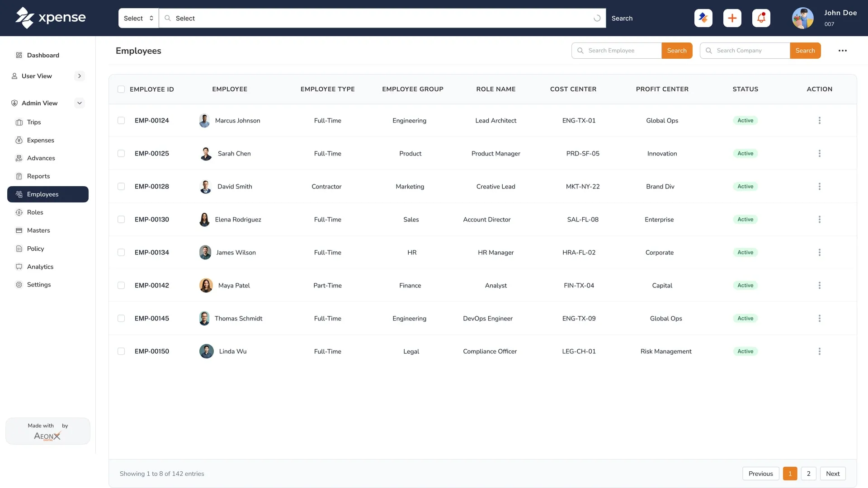This screenshot has width=868, height=488.
Task: Go to page 2
Action: click(x=809, y=474)
